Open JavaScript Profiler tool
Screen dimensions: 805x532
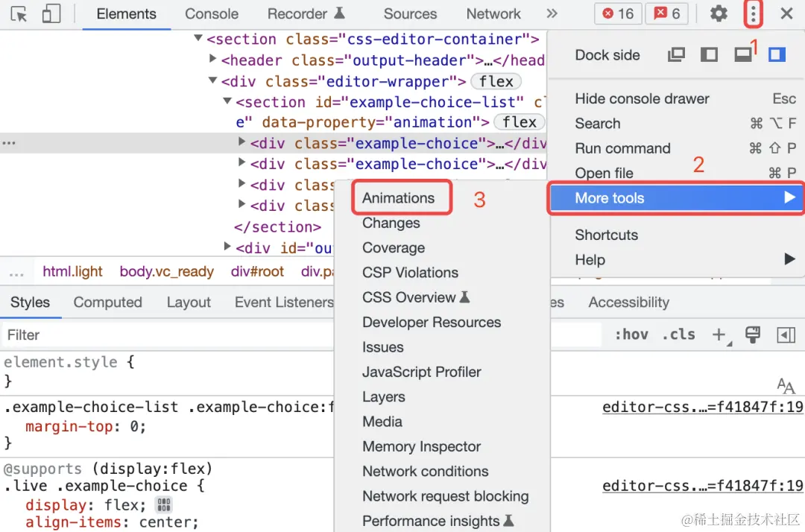pos(422,372)
